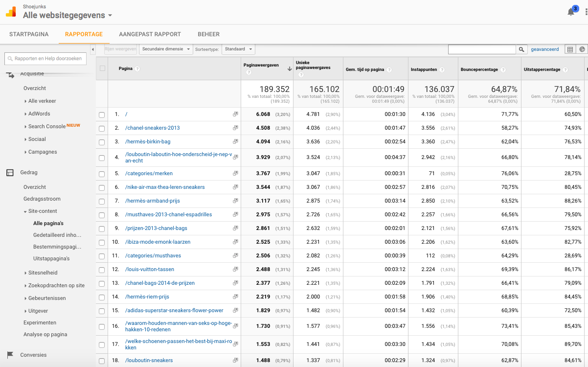The height and width of the screenshot is (367, 588).
Task: Click the Conversies flag icon
Action: pyautogui.click(x=10, y=355)
